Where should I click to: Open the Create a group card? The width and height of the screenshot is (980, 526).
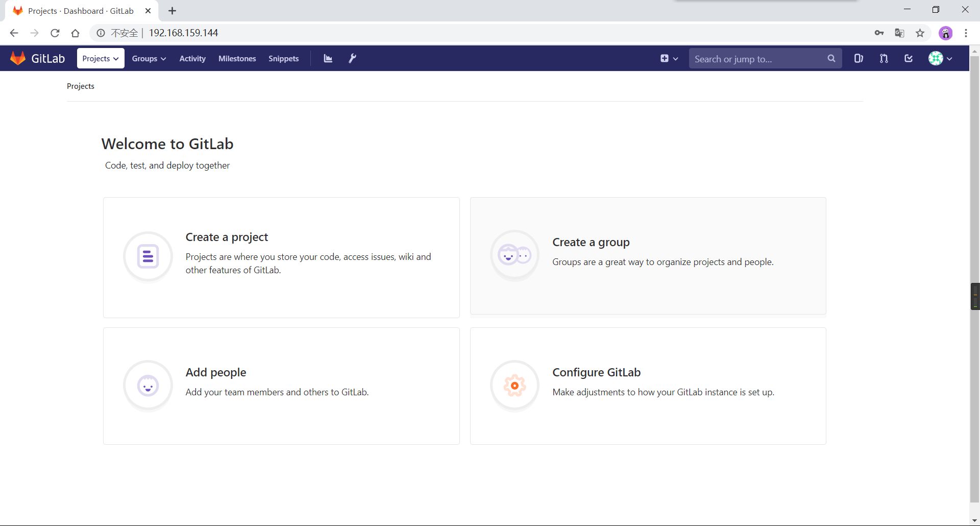click(x=648, y=256)
